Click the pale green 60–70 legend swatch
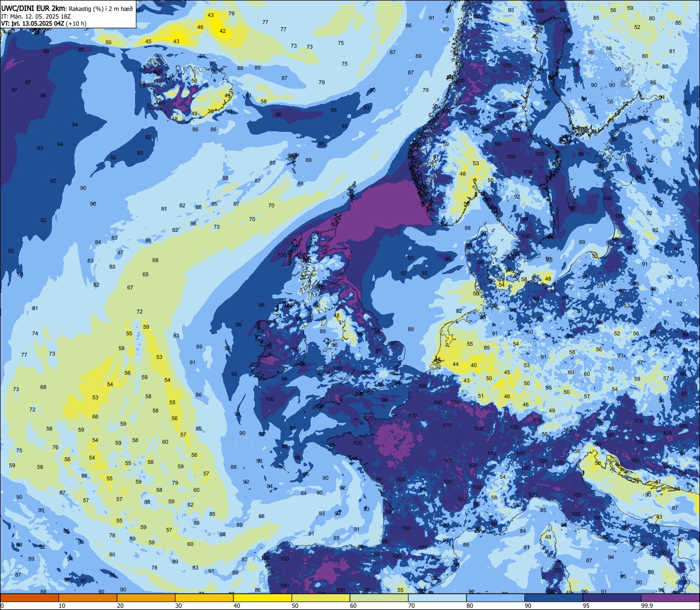The height and width of the screenshot is (610, 700). [x=379, y=598]
